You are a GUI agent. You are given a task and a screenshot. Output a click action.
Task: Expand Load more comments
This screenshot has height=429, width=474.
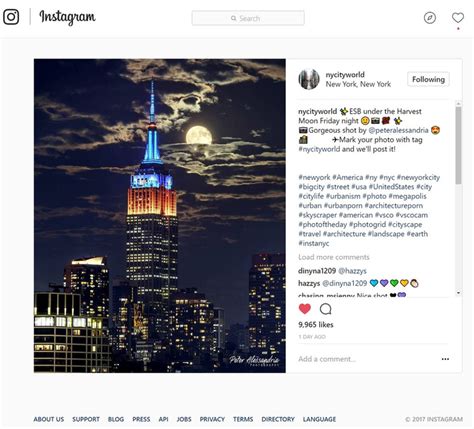[x=334, y=257]
